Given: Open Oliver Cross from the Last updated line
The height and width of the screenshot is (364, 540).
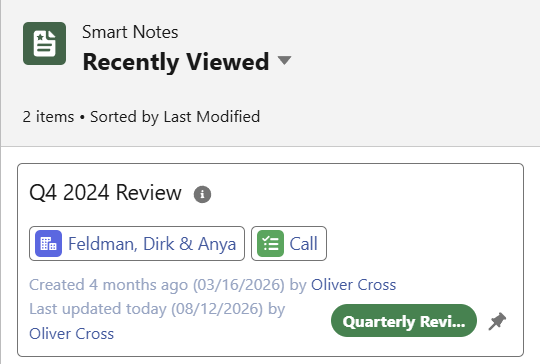Looking at the screenshot, I should click(71, 334).
